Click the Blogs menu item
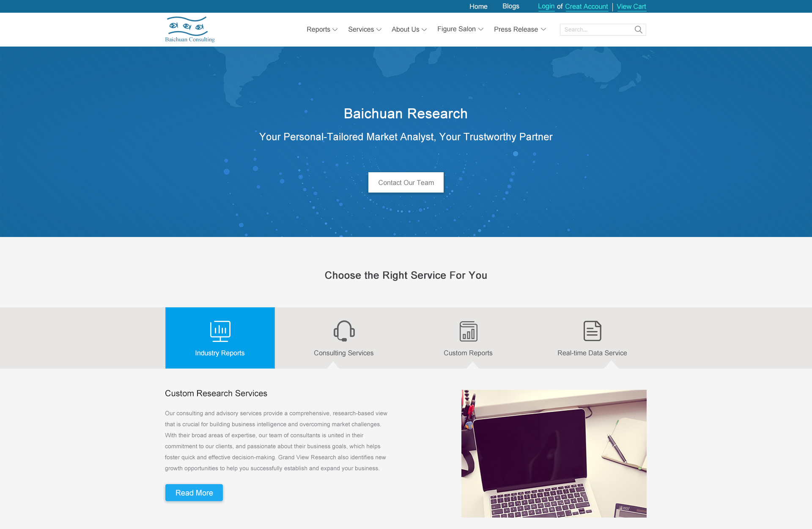 coord(510,6)
